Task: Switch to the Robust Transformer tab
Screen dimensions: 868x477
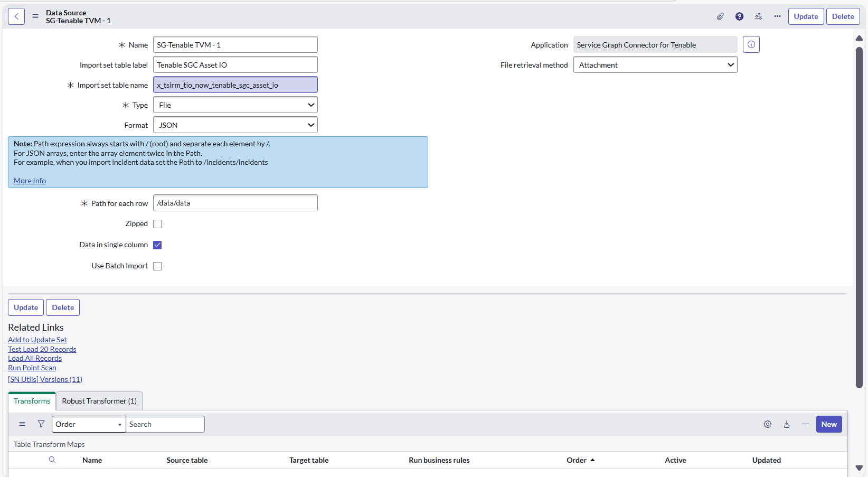Action: [98, 401]
